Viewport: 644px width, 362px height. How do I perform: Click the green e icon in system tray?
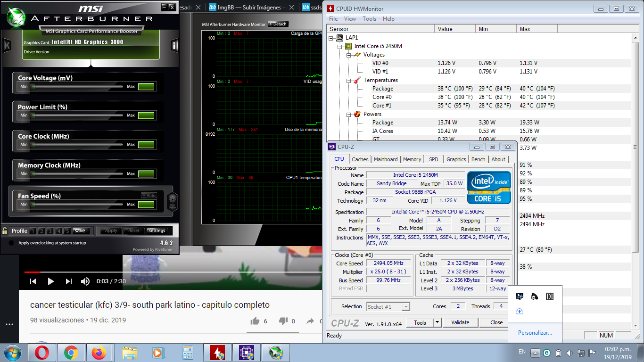coord(547,353)
